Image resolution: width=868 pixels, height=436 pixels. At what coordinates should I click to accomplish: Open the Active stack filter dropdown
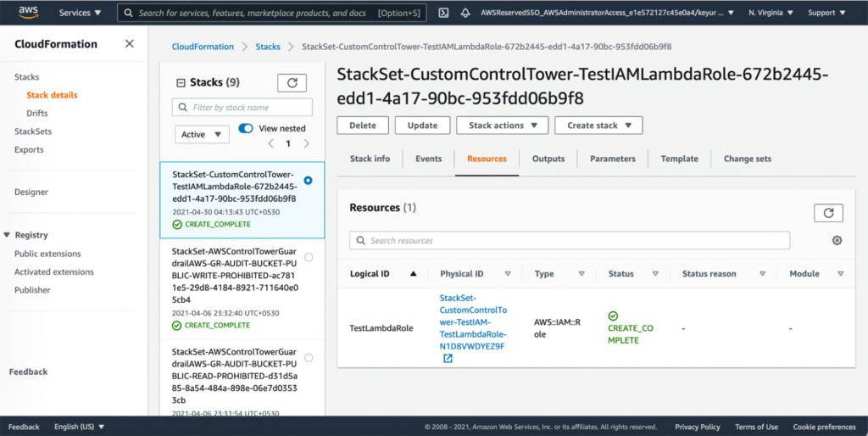tap(202, 134)
